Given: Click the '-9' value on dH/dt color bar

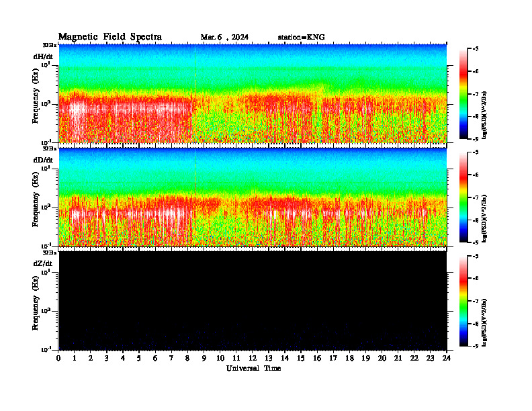Looking at the screenshot, I should tap(476, 139).
